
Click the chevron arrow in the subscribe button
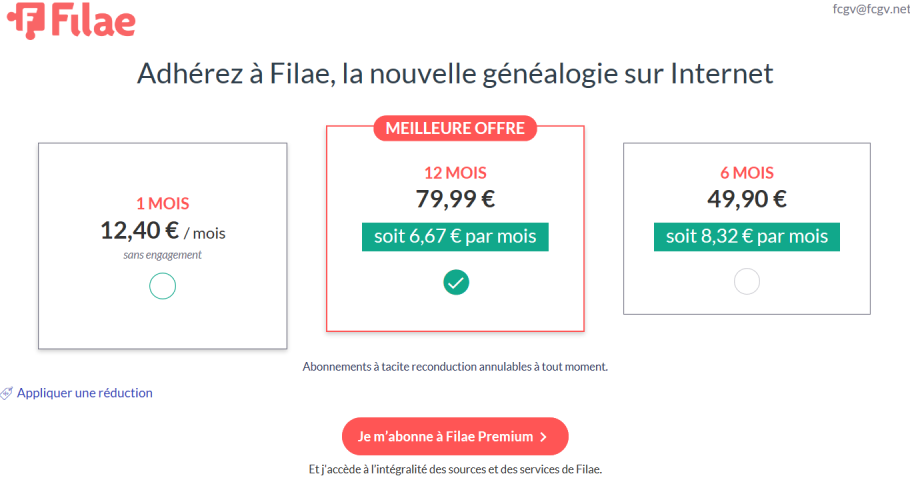coord(544,437)
